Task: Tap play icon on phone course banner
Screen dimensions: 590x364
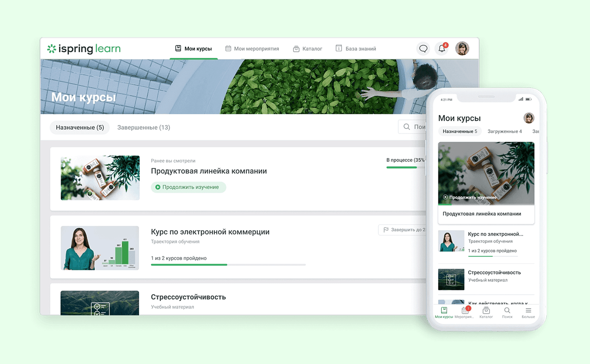Action: pyautogui.click(x=445, y=197)
